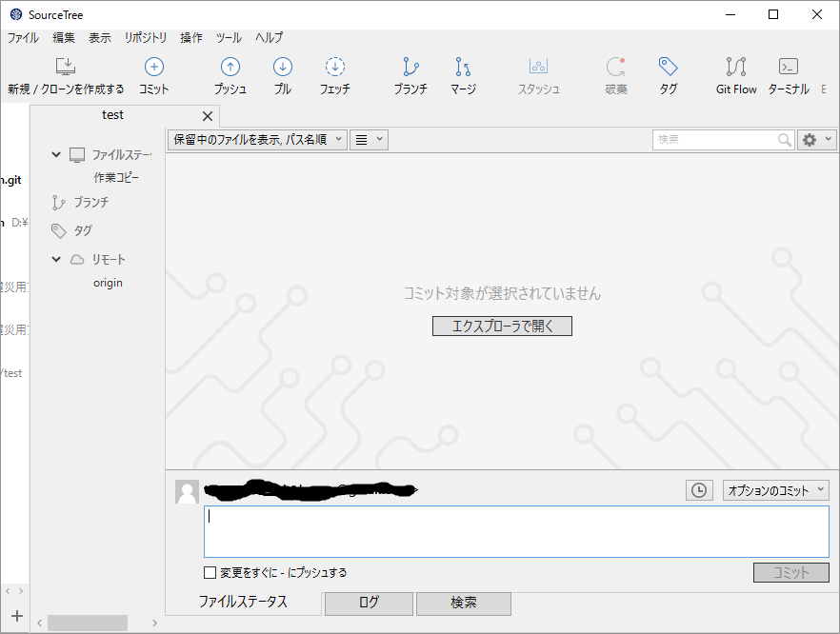The width and height of the screenshot is (840, 634).
Task: Switch to the ファイルステータス bottom tab
Action: [x=243, y=602]
